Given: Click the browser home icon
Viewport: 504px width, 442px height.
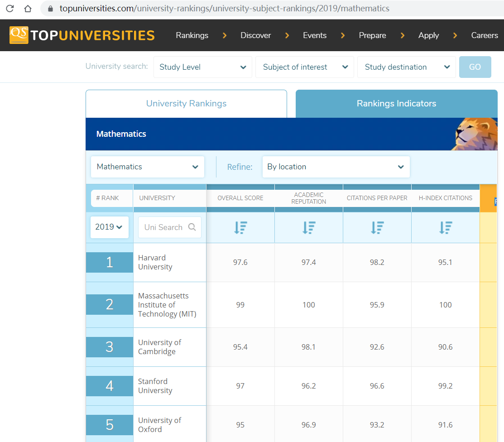Looking at the screenshot, I should click(28, 9).
